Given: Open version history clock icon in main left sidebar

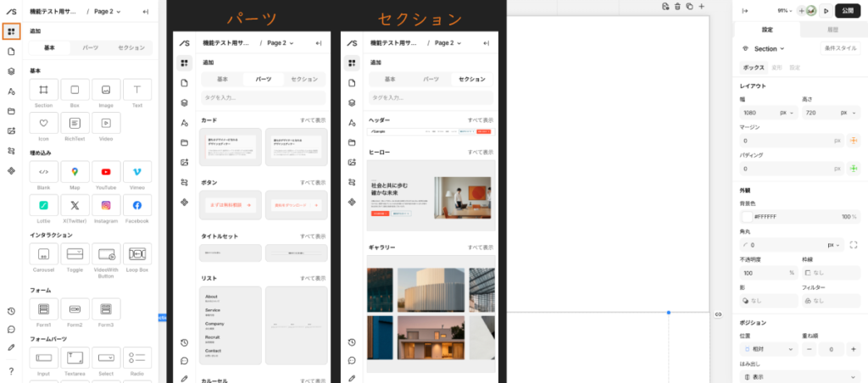Looking at the screenshot, I should tap(11, 311).
